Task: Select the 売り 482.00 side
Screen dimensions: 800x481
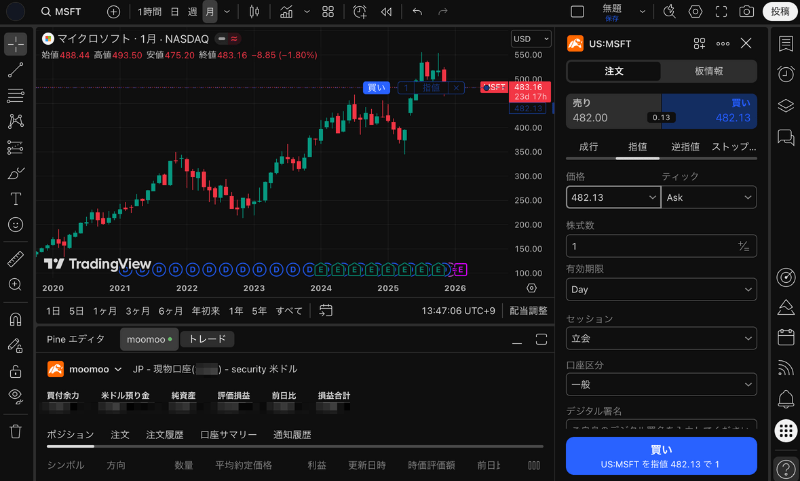Action: pos(614,111)
